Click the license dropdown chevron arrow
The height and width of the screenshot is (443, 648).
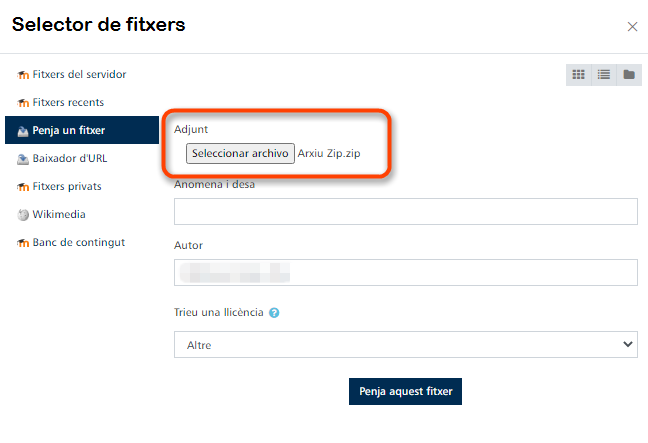point(628,344)
